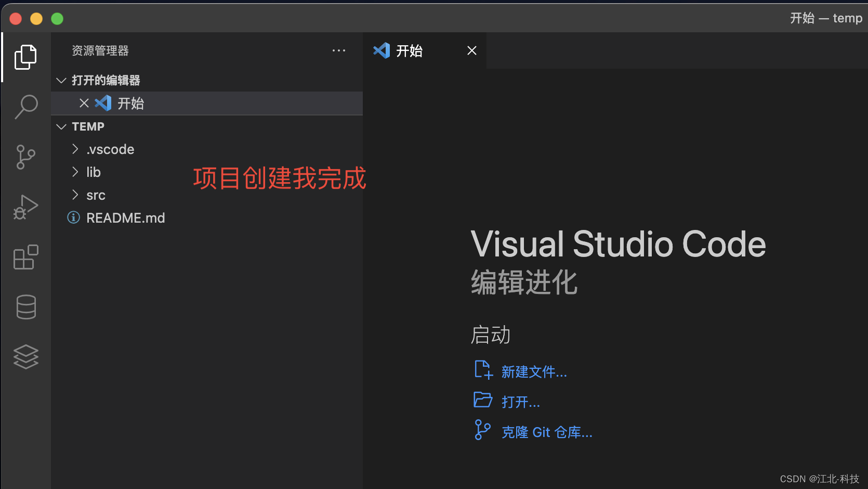Click the info icon next to README.md
868x489 pixels.
coord(74,217)
